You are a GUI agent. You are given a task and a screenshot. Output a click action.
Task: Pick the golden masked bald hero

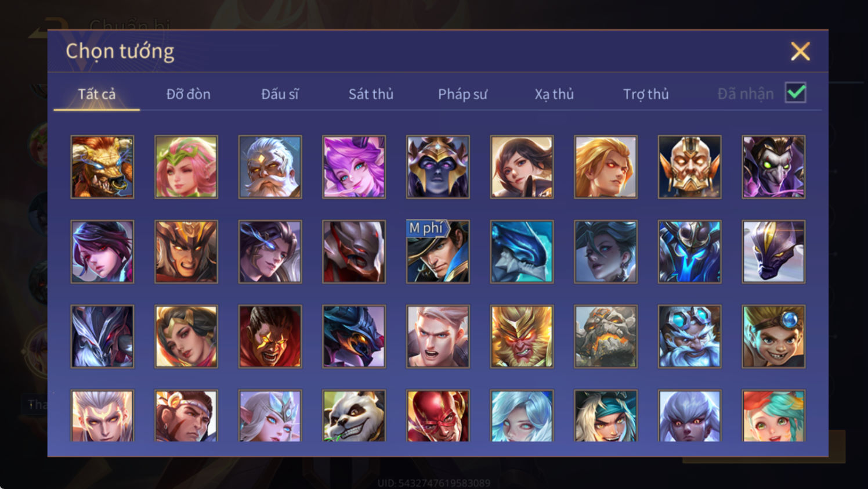tap(689, 167)
